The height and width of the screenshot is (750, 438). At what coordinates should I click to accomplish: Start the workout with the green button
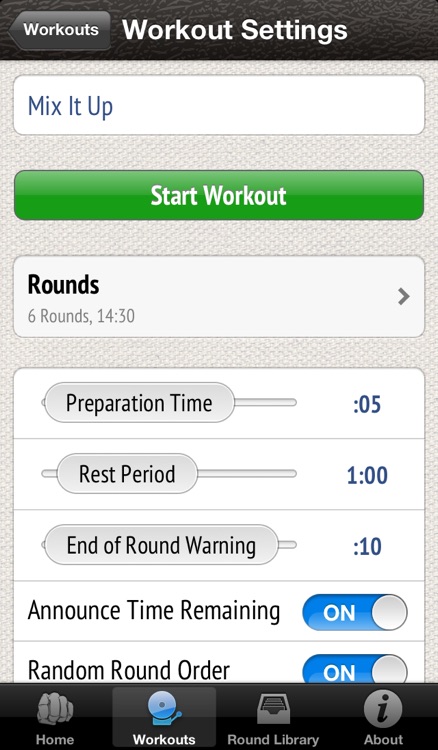(219, 195)
